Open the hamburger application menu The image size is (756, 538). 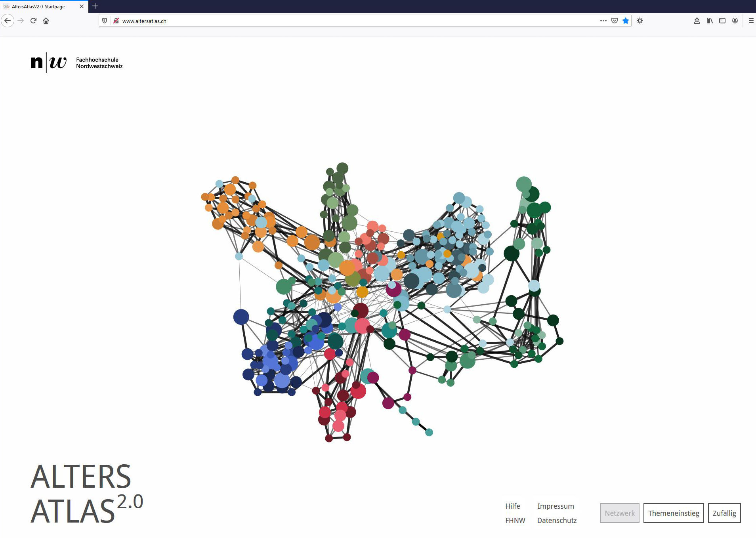[x=750, y=21]
